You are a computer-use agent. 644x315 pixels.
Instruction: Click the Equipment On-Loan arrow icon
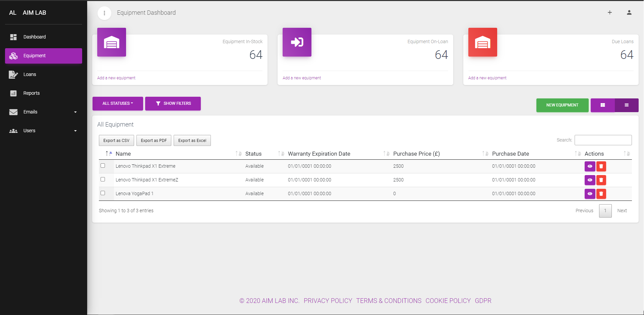click(x=297, y=42)
